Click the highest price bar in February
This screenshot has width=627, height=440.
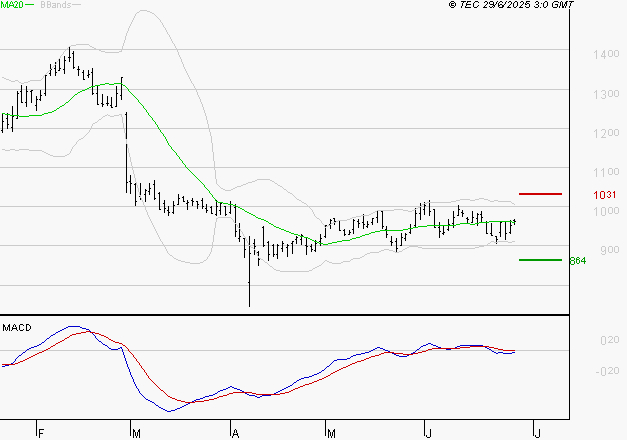71,50
